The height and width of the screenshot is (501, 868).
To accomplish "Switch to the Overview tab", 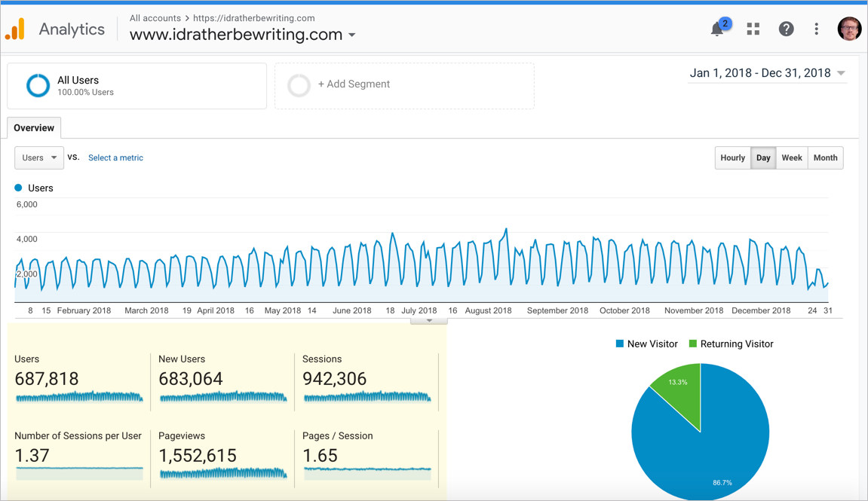I will [x=34, y=128].
